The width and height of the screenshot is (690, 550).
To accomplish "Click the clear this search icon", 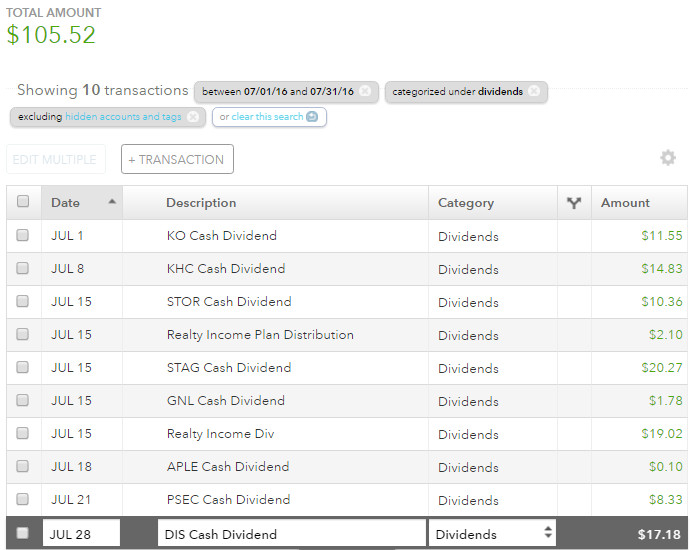I will pos(313,117).
